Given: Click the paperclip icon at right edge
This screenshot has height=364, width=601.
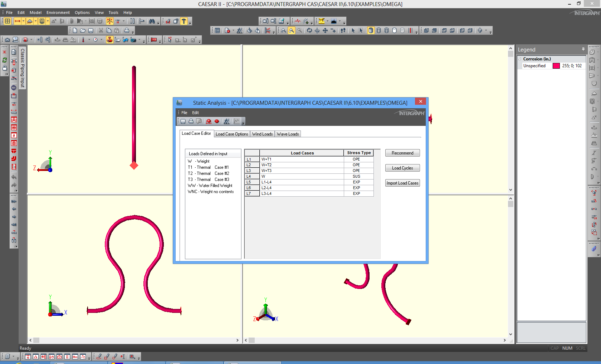Looking at the screenshot, I should click(594, 249).
